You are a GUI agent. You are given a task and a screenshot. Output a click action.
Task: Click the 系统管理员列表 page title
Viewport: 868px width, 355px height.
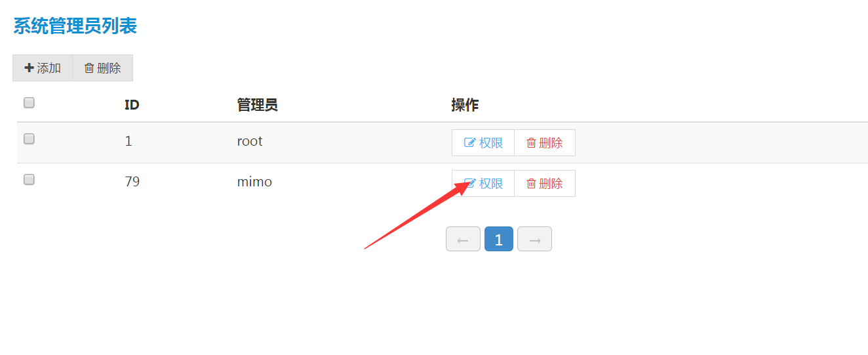[x=75, y=26]
